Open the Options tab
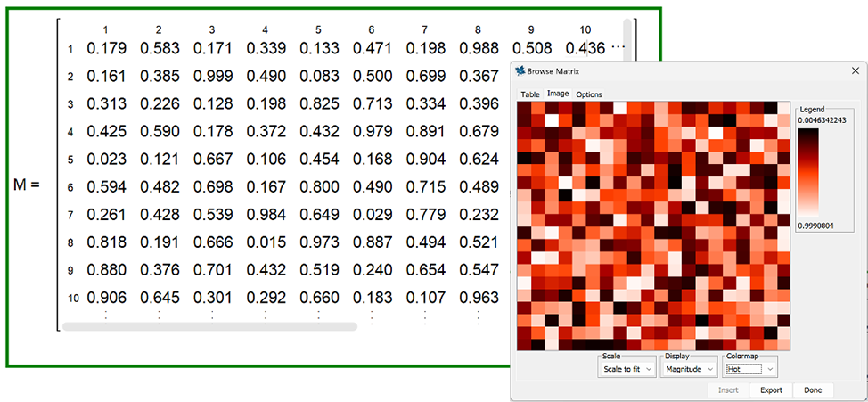The height and width of the screenshot is (402, 868). point(589,94)
